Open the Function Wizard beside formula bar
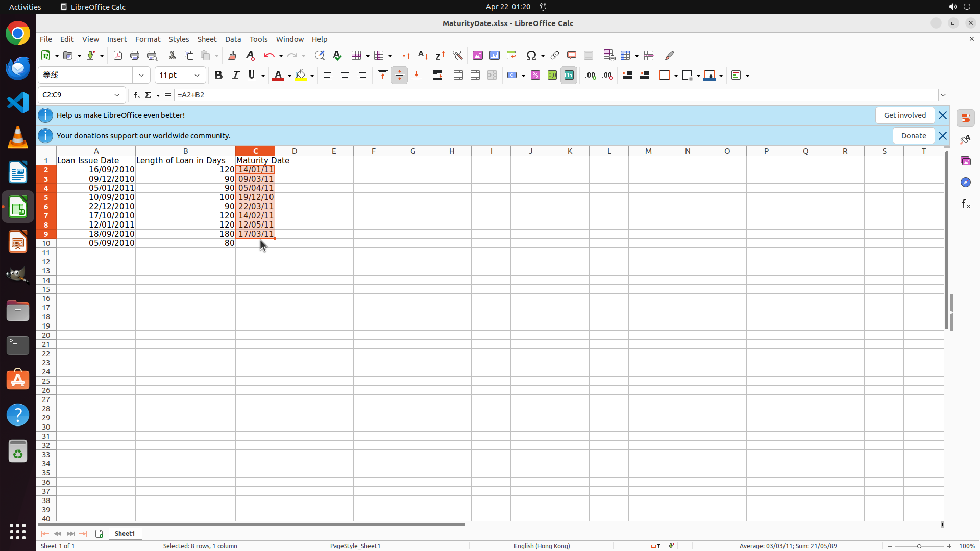This screenshot has width=980, height=551. tap(136, 95)
